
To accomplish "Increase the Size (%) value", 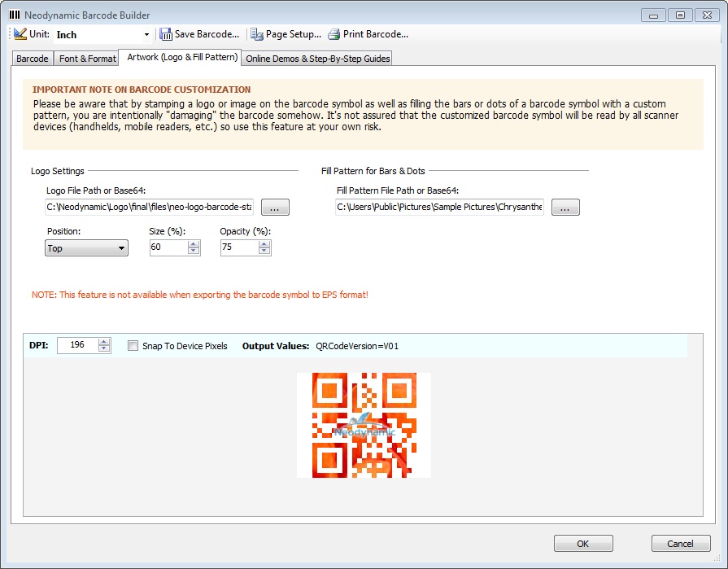I will (x=194, y=244).
